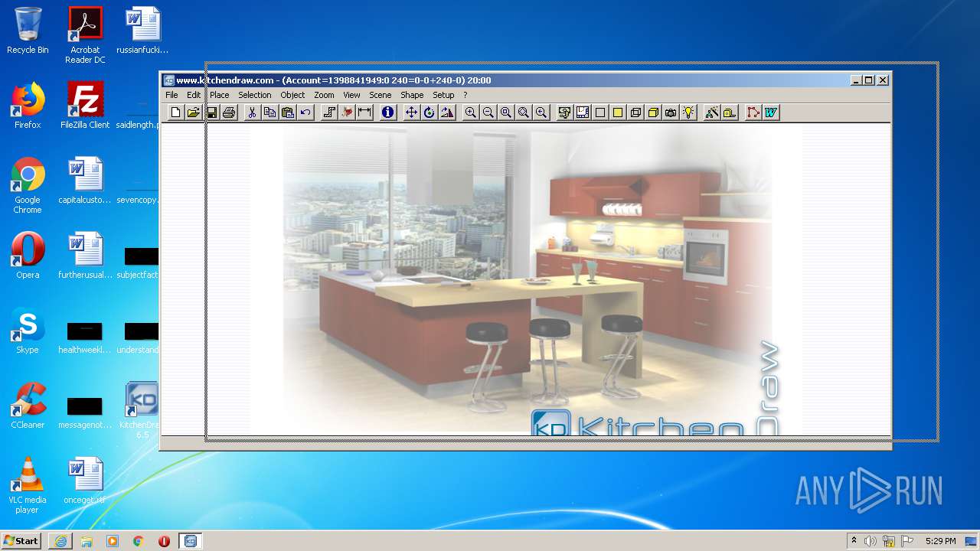Screen dimensions: 980x551
Task: Click the previous zoom magnifier icon
Action: (x=541, y=112)
